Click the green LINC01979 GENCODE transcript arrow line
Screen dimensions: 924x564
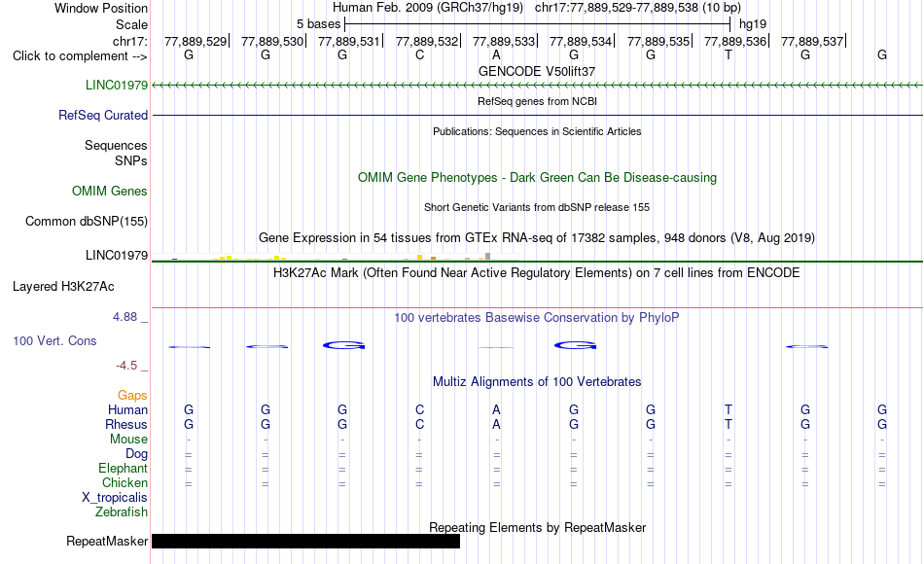pos(538,86)
